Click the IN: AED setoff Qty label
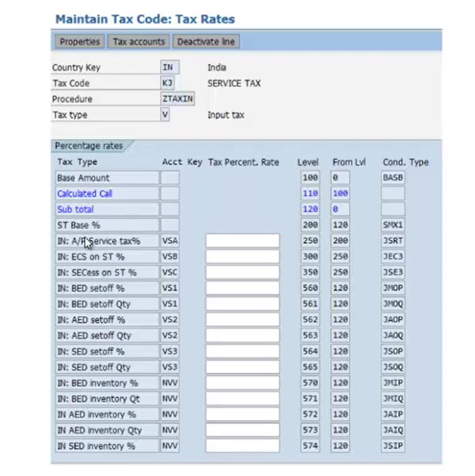Viewport: 475px width, 476px height. (x=107, y=336)
